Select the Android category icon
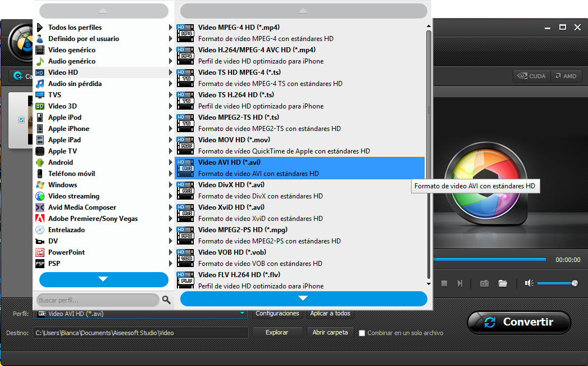 click(x=40, y=162)
